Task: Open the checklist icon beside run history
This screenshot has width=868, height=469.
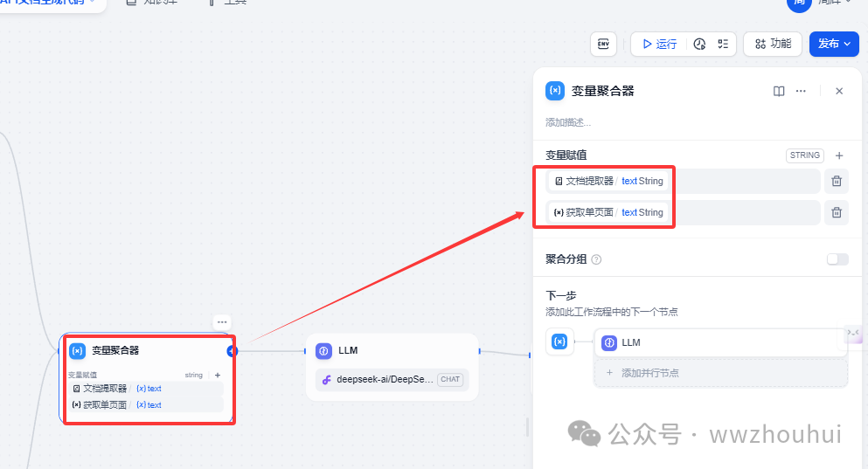Action: coord(723,44)
